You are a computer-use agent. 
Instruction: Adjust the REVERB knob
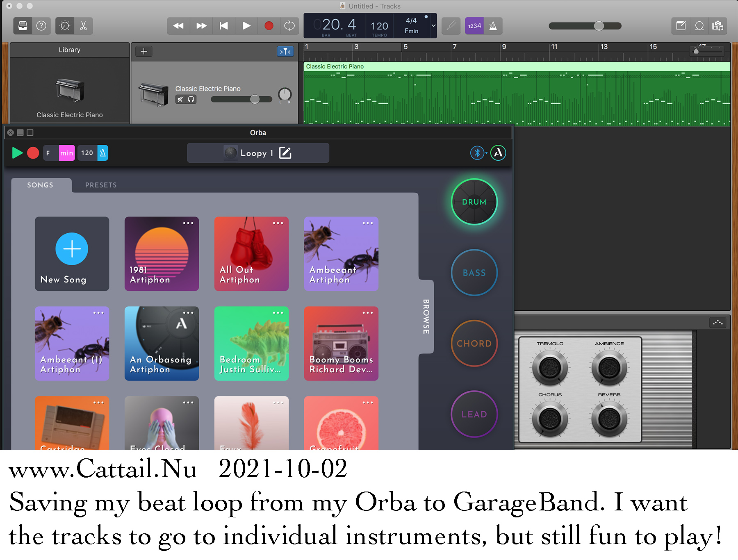pos(609,419)
